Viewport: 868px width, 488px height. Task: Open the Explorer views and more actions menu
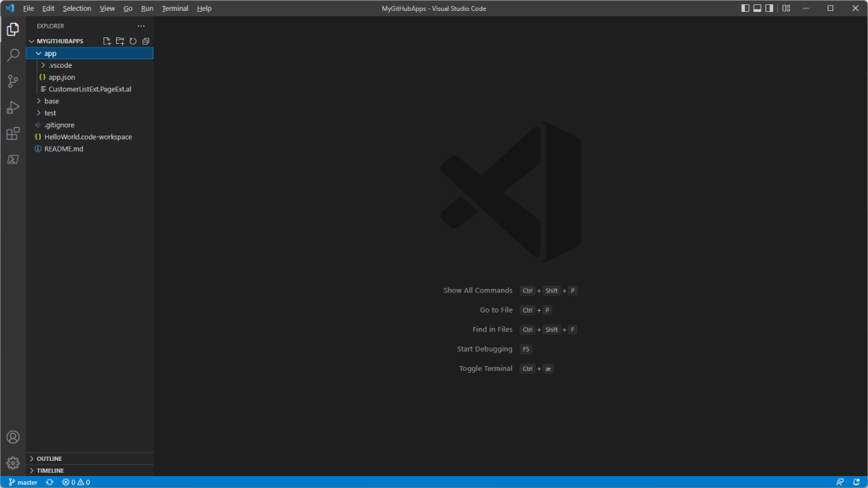(142, 26)
